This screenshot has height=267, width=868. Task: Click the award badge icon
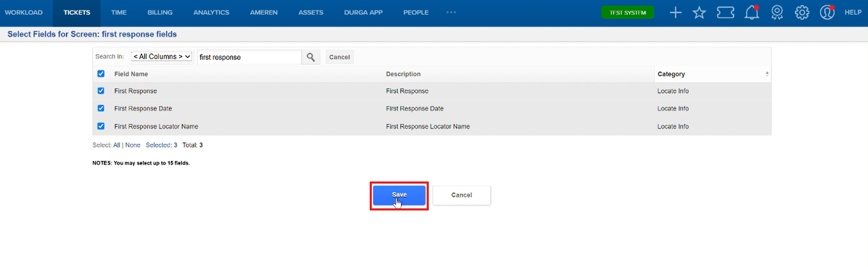point(777,13)
